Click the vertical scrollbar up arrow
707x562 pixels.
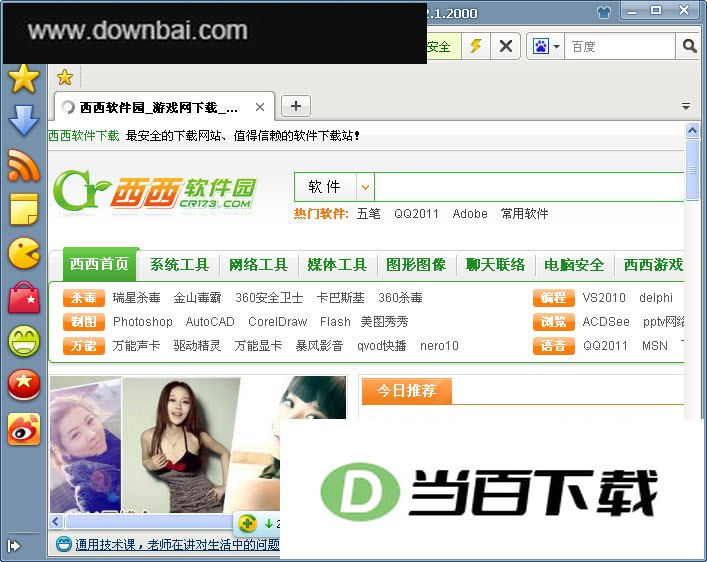point(692,131)
